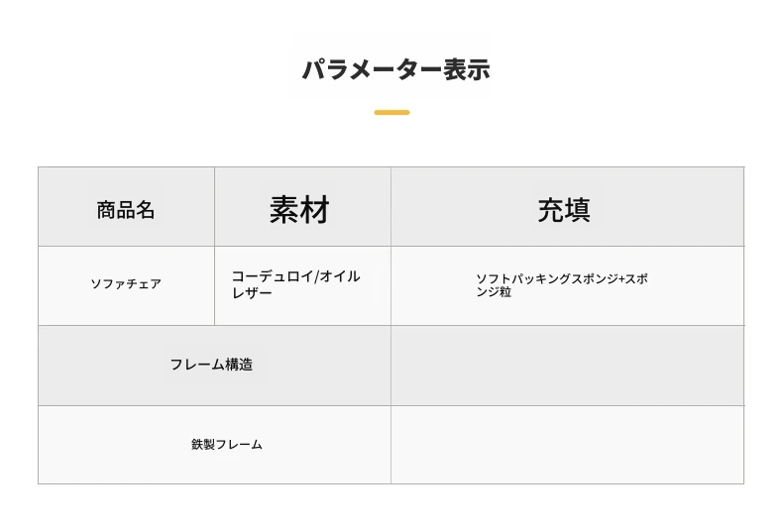Click the character 填 in the 充填 header
This screenshot has width=783, height=532.
tap(578, 210)
